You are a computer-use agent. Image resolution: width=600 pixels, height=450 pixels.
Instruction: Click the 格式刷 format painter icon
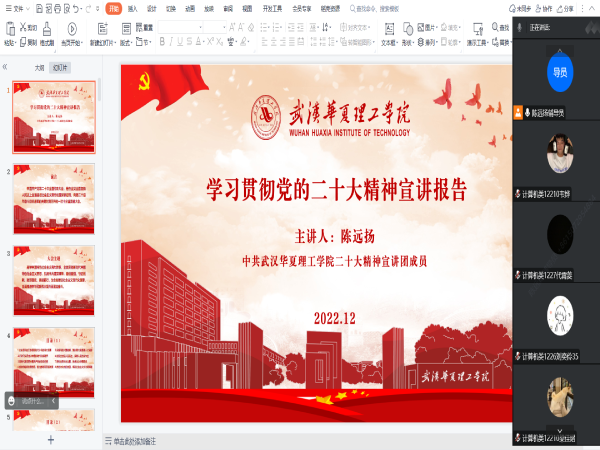coord(48,28)
